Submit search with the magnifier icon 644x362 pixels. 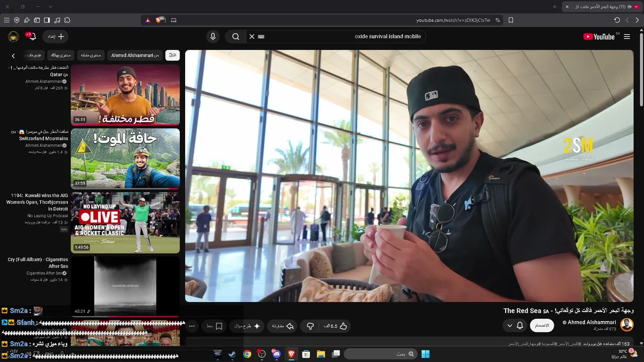pos(235,37)
